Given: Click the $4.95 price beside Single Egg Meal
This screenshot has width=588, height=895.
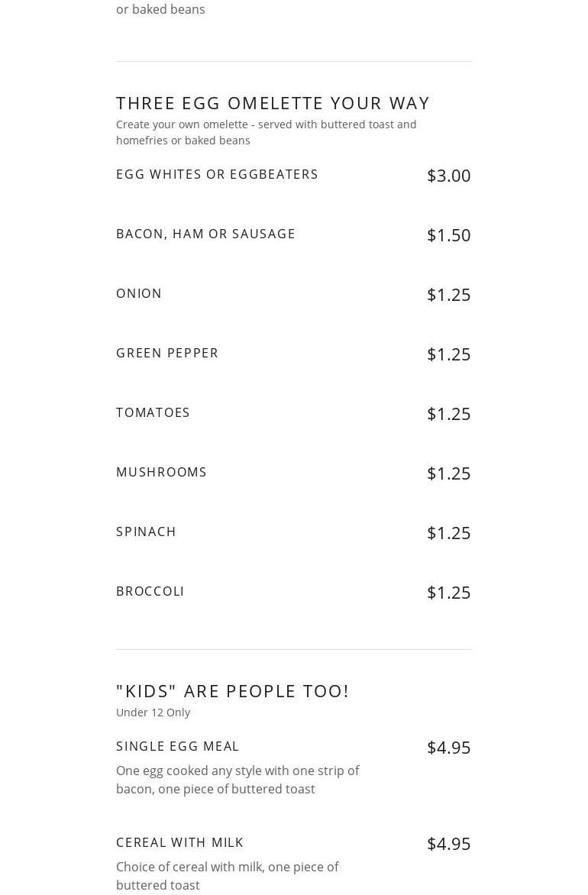Looking at the screenshot, I should [448, 748].
